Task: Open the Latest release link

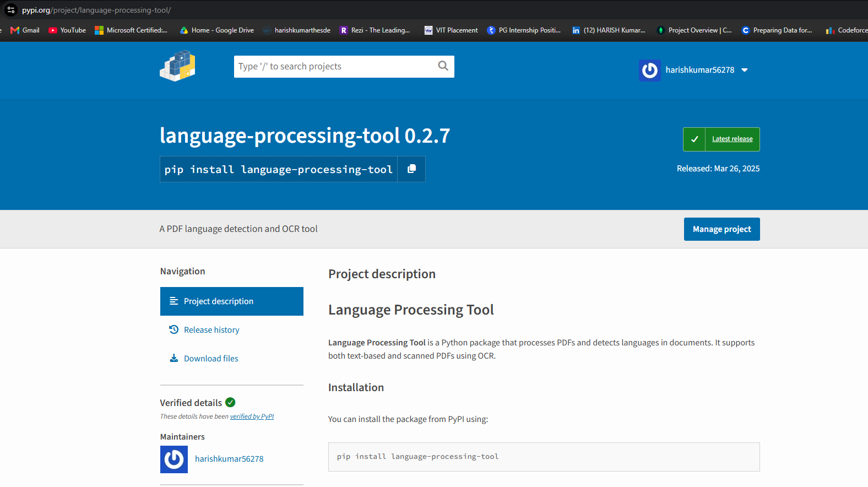Action: 732,139
